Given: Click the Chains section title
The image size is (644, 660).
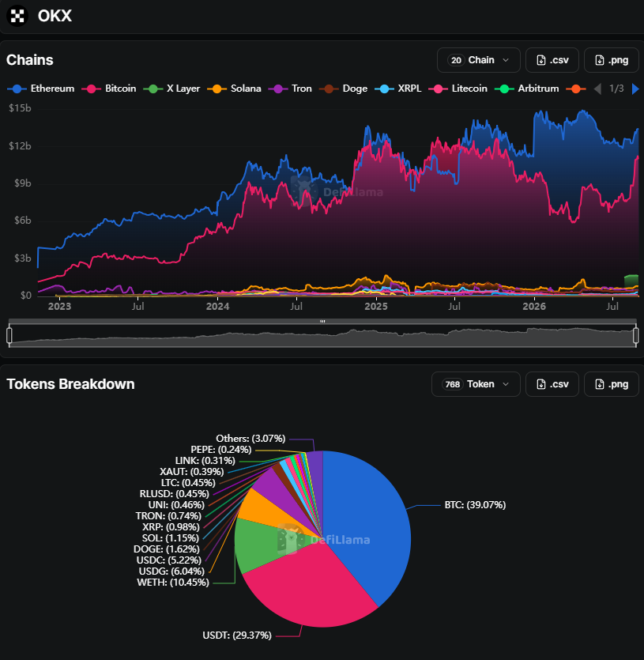Looking at the screenshot, I should pos(30,60).
